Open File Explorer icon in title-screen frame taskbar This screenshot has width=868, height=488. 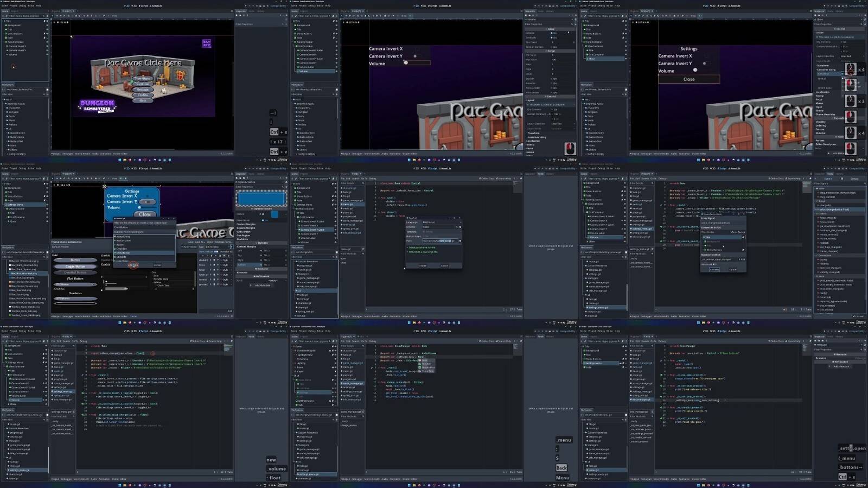pyautogui.click(x=125, y=160)
